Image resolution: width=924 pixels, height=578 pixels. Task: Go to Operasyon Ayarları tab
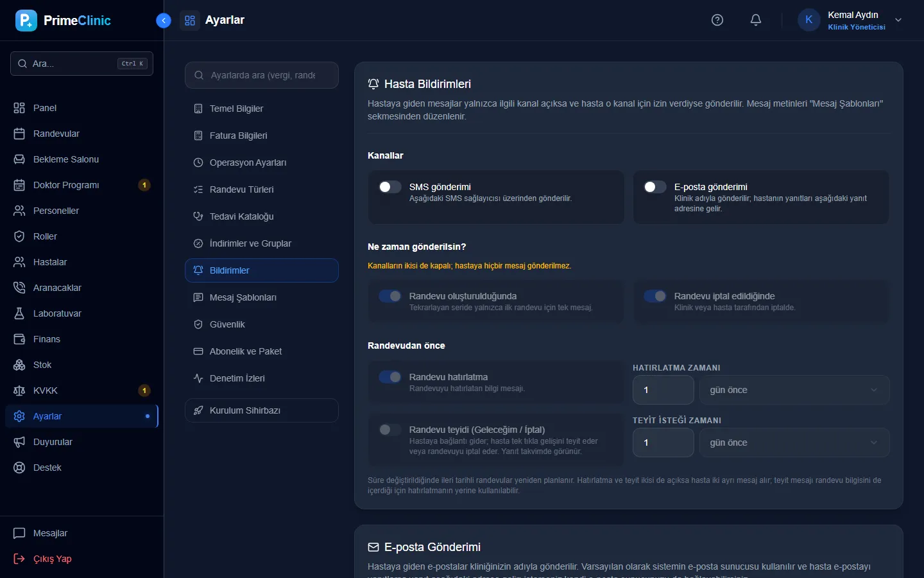pyautogui.click(x=262, y=162)
